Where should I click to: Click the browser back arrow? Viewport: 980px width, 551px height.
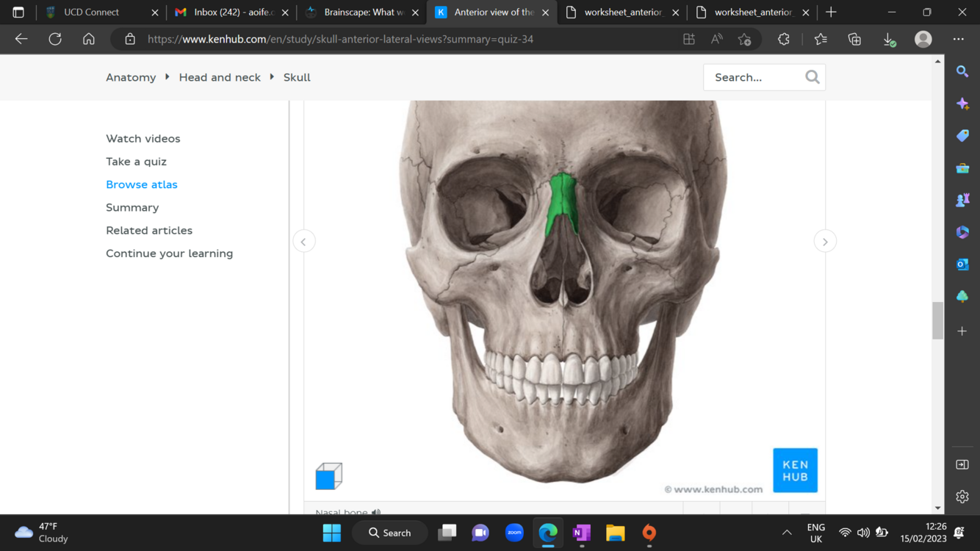pyautogui.click(x=21, y=39)
